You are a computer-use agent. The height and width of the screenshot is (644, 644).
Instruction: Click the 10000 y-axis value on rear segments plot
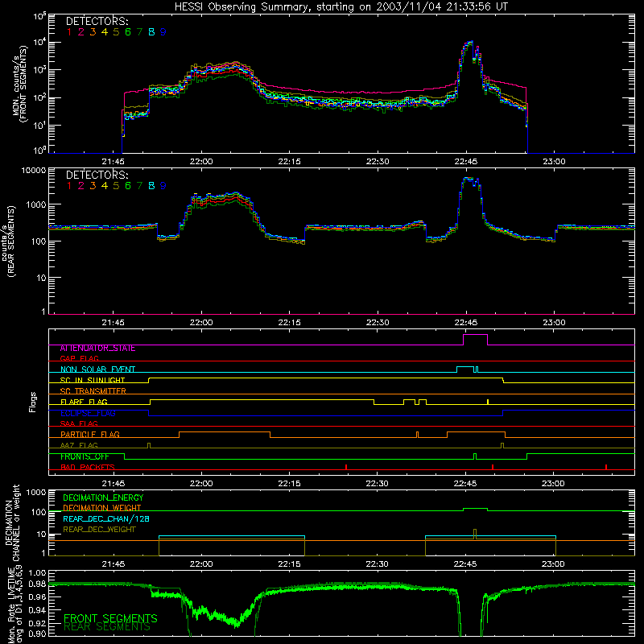(x=34, y=171)
